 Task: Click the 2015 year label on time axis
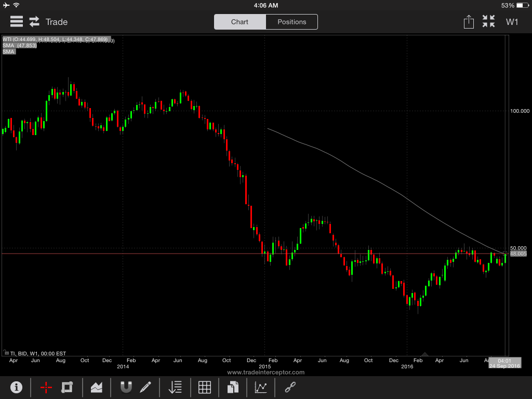coord(264,366)
